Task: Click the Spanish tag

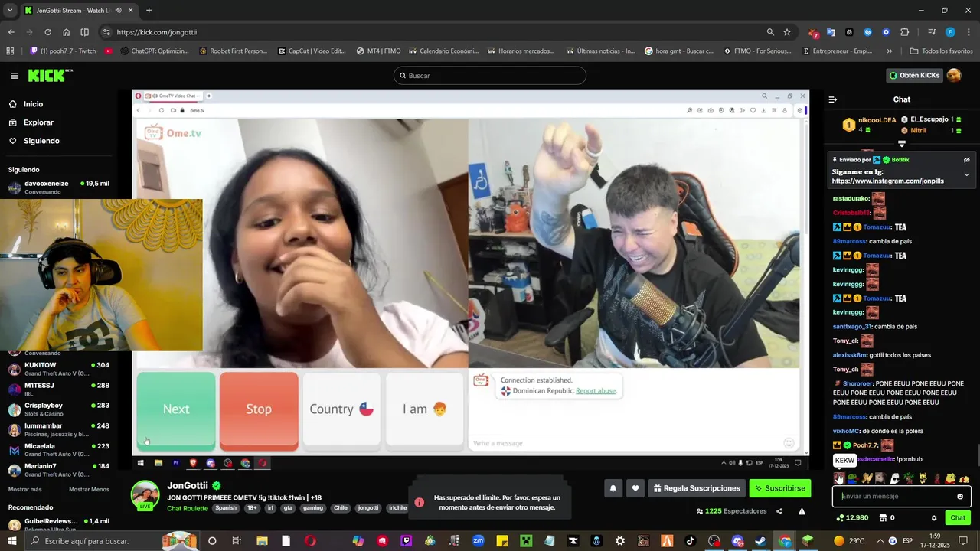Action: (226, 508)
